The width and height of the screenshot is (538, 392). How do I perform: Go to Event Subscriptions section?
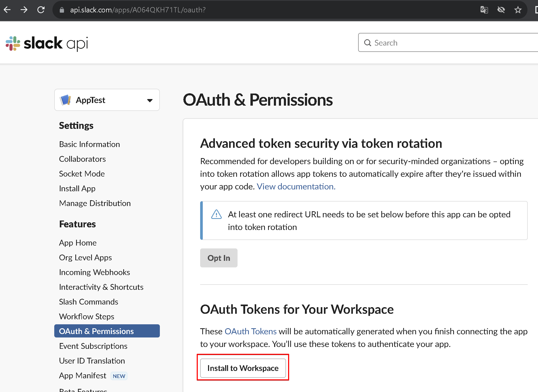[x=93, y=346]
